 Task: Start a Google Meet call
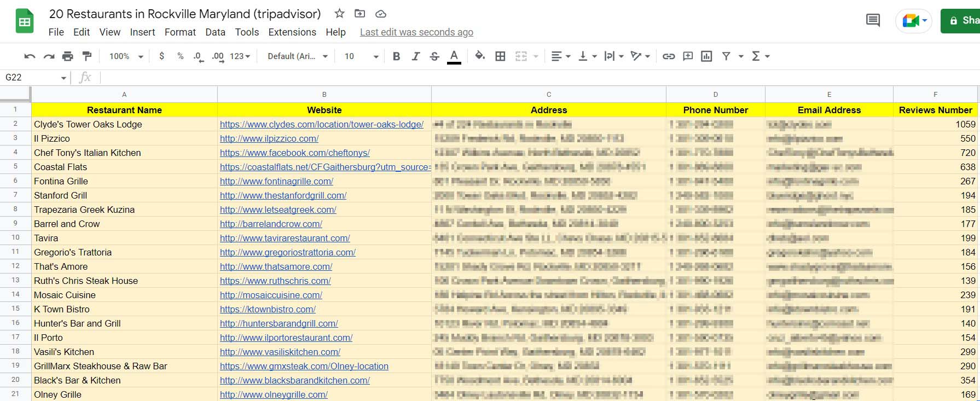(914, 21)
